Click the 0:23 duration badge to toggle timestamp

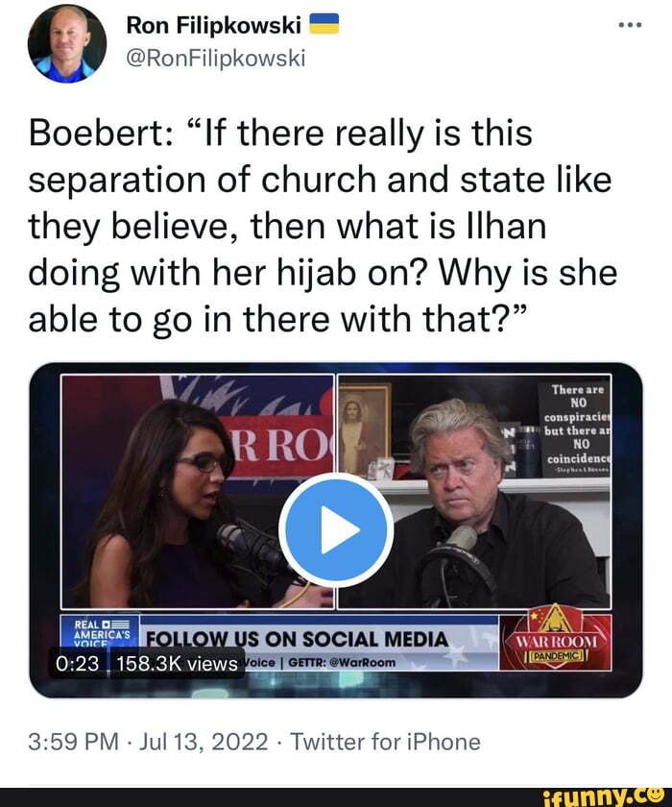click(72, 661)
